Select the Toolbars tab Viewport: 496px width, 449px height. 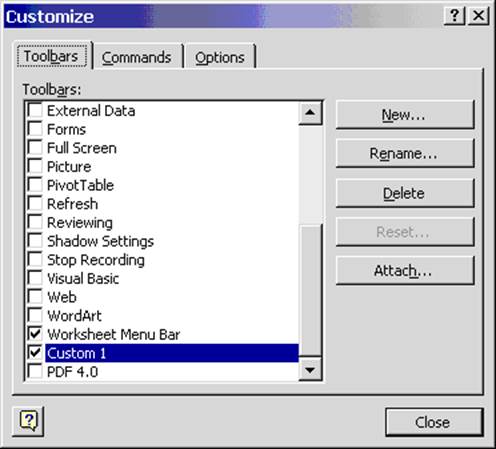(x=52, y=56)
